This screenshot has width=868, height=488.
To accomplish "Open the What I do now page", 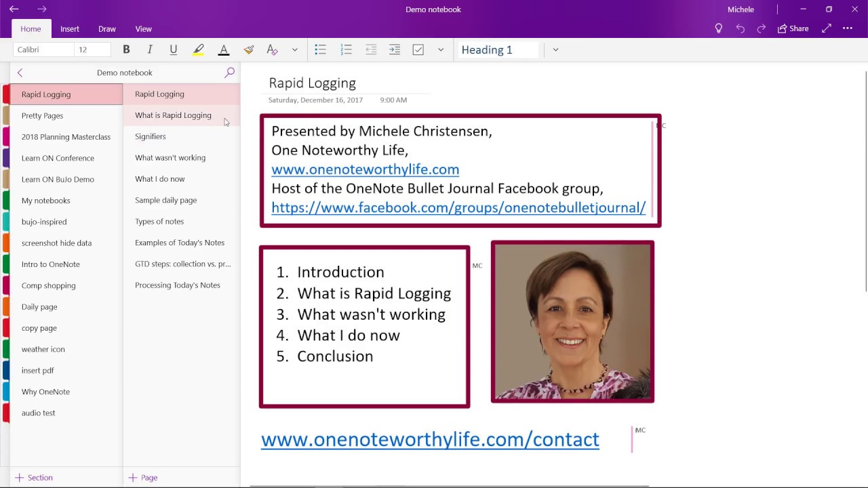I will (182, 179).
